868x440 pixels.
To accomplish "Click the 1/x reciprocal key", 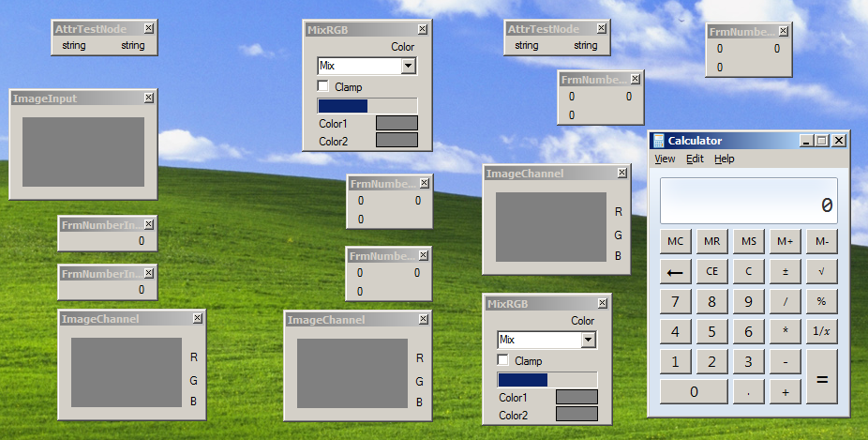I will (821, 331).
